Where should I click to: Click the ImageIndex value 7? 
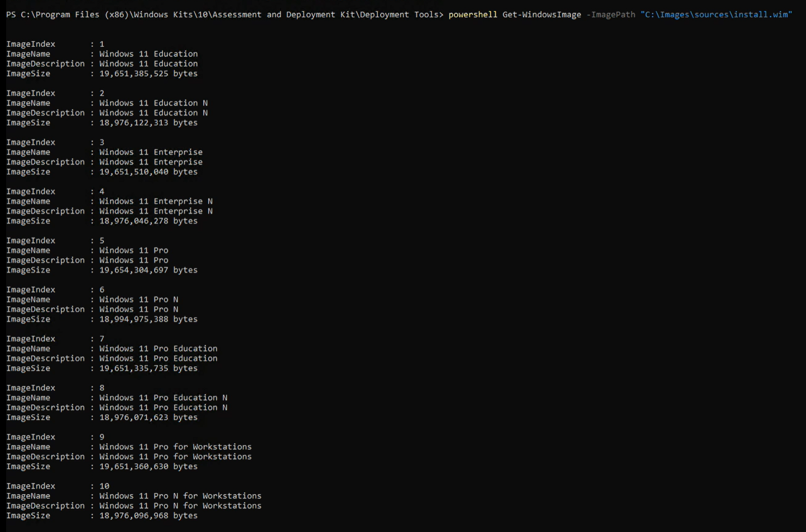point(102,339)
